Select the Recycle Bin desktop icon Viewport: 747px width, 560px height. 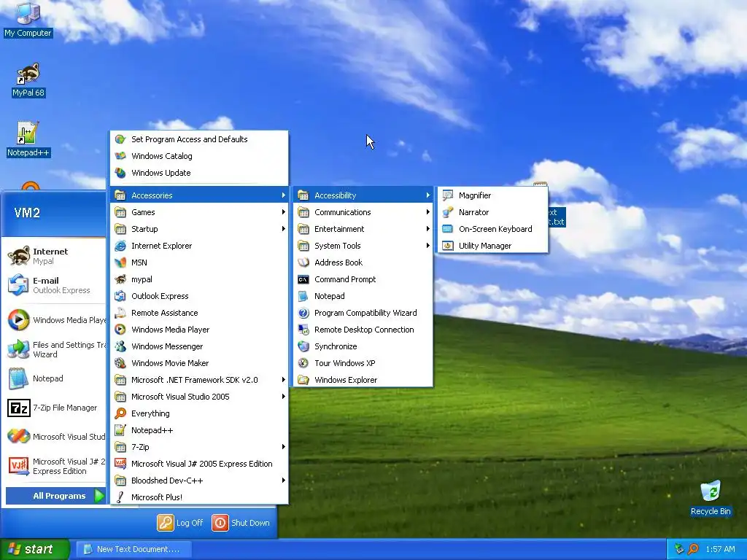(x=711, y=499)
